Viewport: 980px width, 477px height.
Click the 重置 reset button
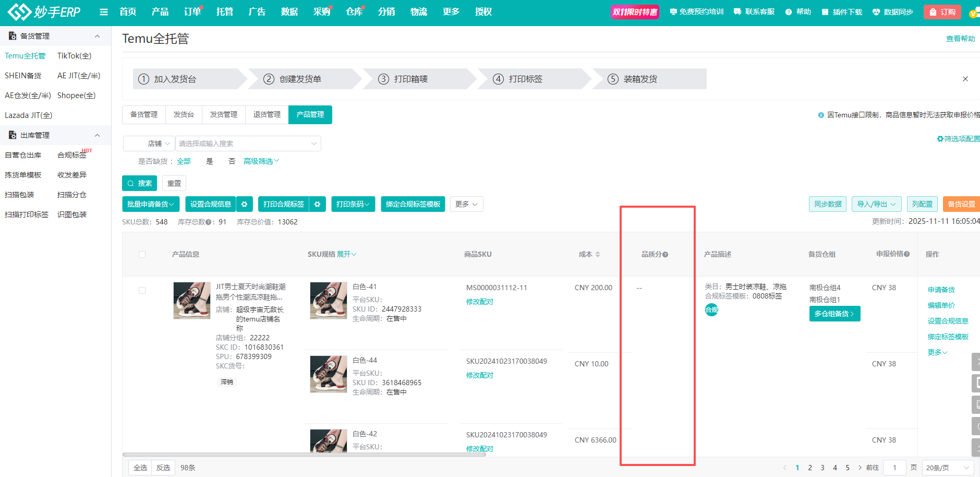tap(174, 183)
